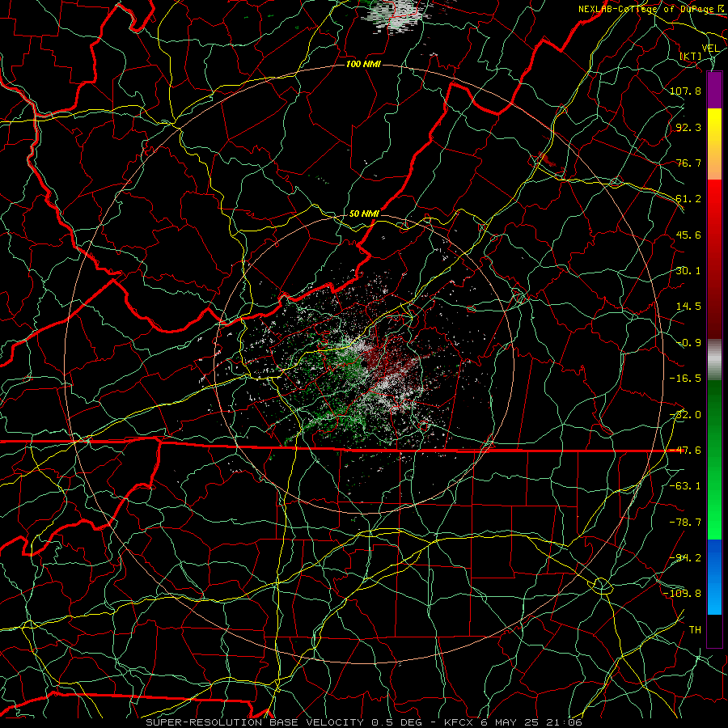
Task: Select the -78.7 velocity scale value
Action: 685,523
